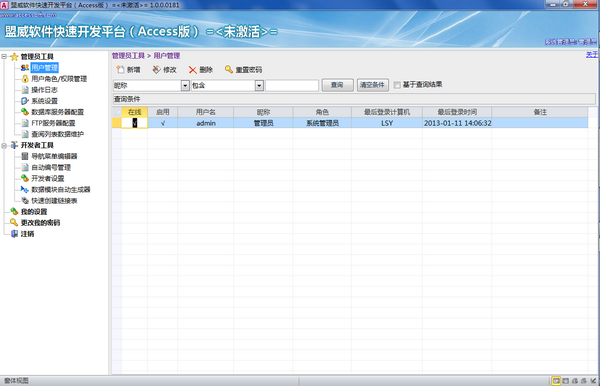Image resolution: width=600 pixels, height=386 pixels.
Task: Click the icon beside 导航菜单编辑器
Action: tap(24, 156)
